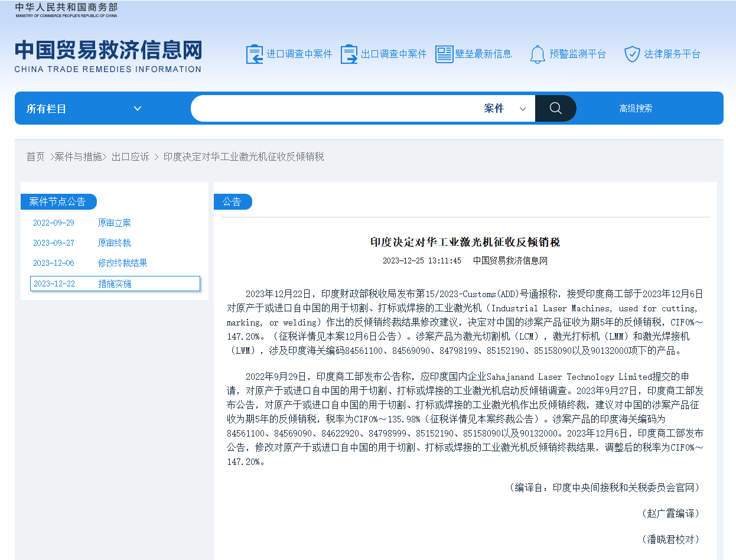This screenshot has width=736, height=560.
Task: Click the import investigation cases icon
Action: (255, 54)
